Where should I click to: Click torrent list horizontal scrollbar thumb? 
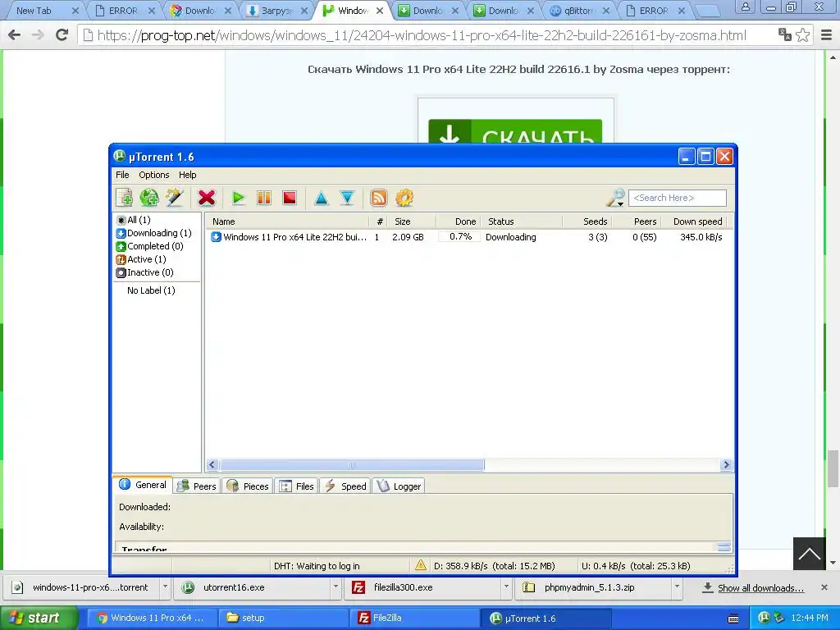tap(351, 465)
